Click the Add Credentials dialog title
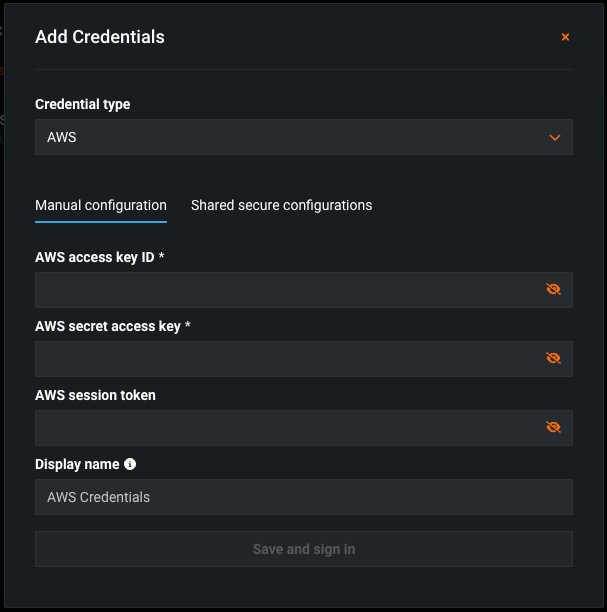Screen dimensions: 607x612 [100, 37]
